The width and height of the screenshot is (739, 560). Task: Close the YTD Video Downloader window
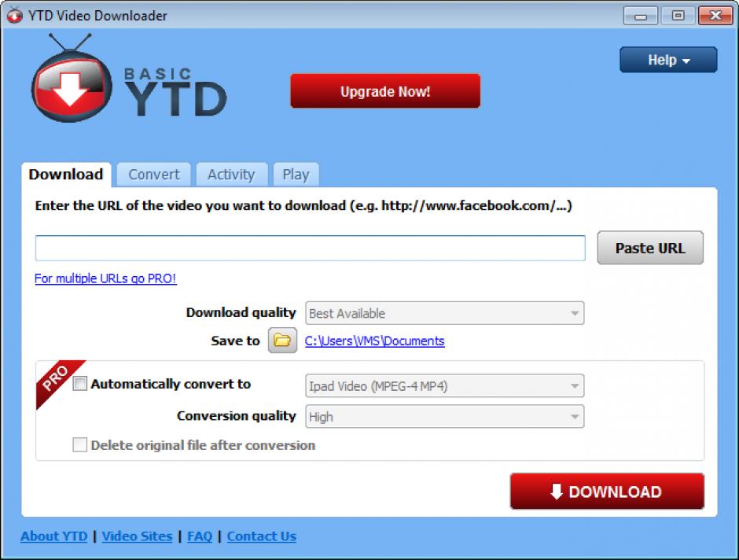715,16
